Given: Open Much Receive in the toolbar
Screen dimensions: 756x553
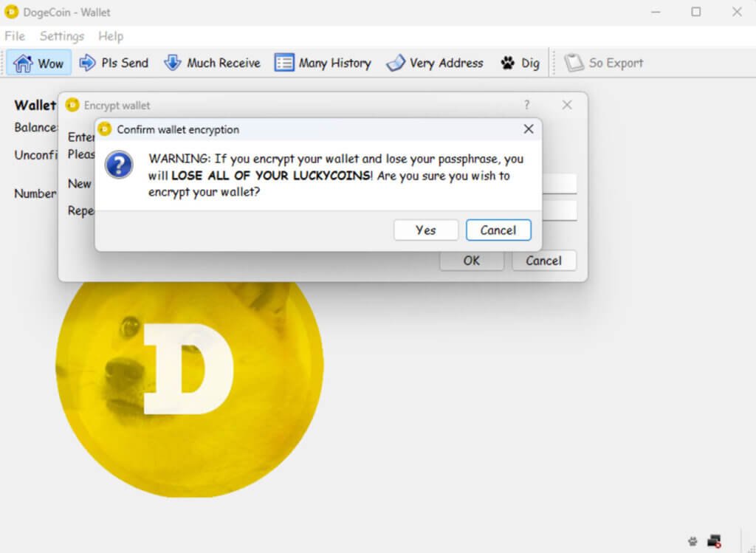Looking at the screenshot, I should [212, 63].
